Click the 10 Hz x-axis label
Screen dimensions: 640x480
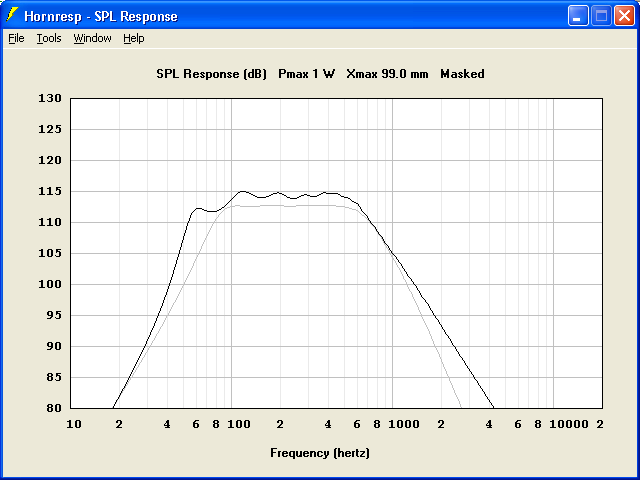(x=74, y=424)
